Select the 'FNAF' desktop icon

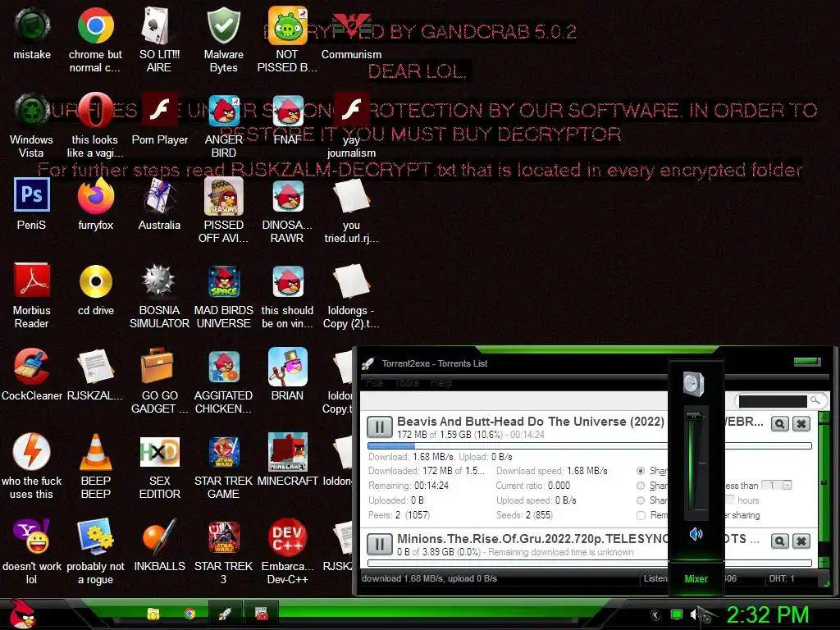[288, 119]
